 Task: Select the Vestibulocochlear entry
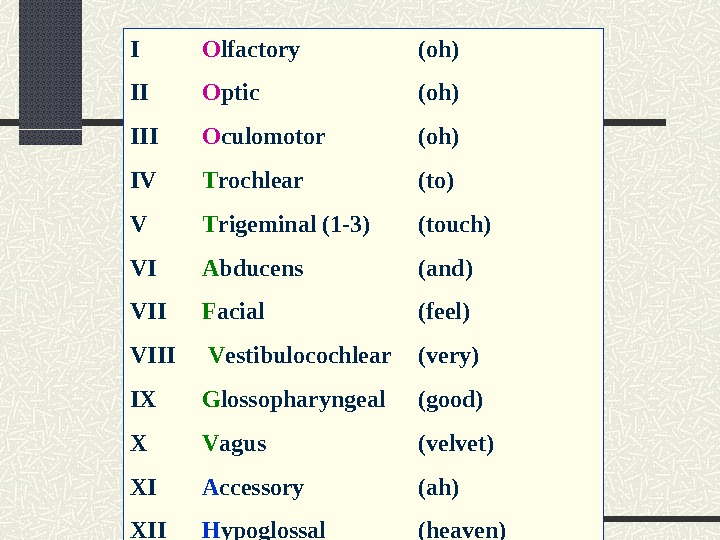[299, 356]
